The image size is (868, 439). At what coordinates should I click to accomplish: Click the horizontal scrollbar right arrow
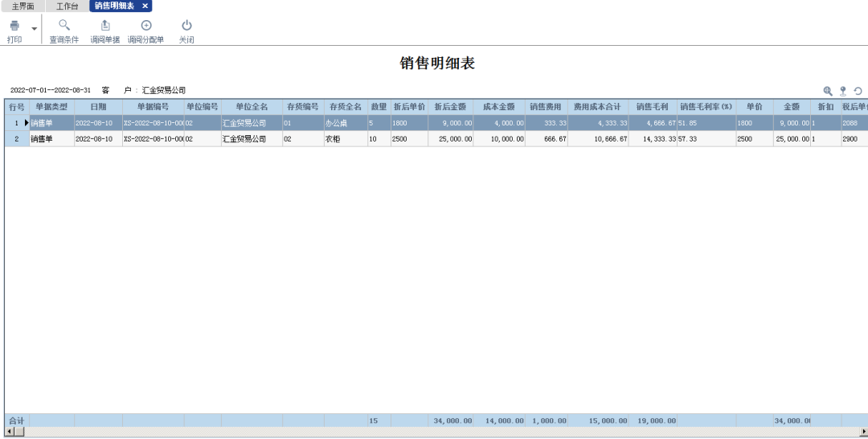pyautogui.click(x=863, y=432)
